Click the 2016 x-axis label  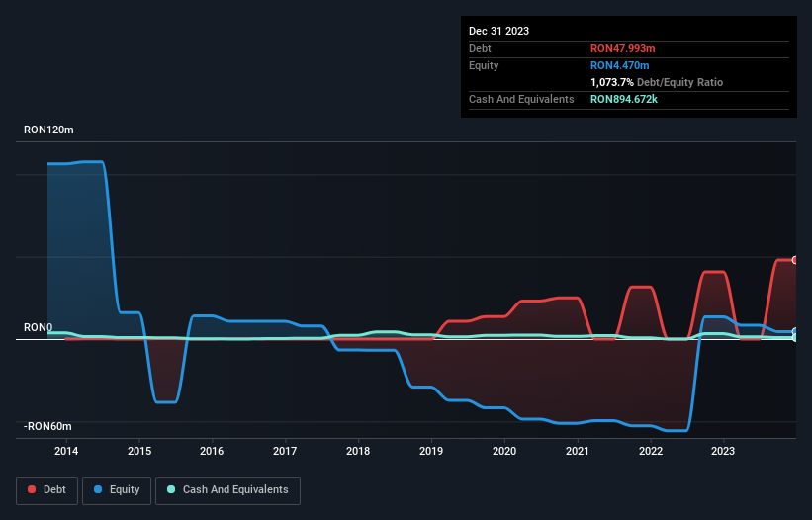click(x=212, y=451)
